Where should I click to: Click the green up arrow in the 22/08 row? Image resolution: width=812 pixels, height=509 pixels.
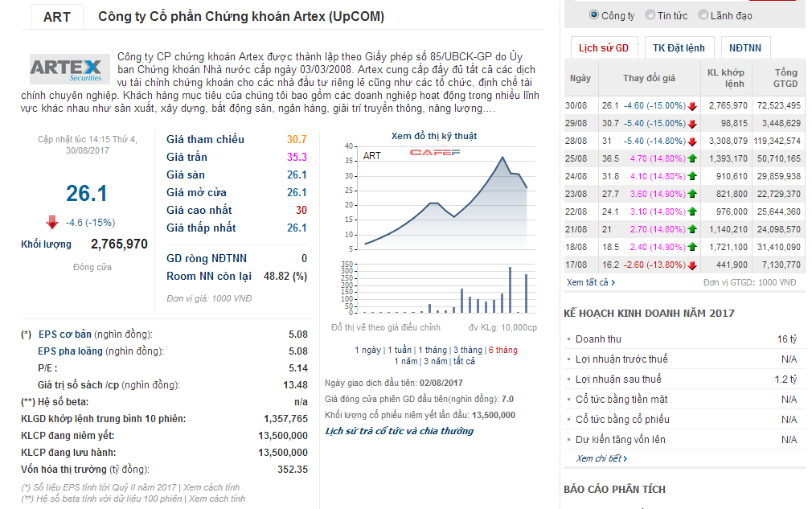692,211
